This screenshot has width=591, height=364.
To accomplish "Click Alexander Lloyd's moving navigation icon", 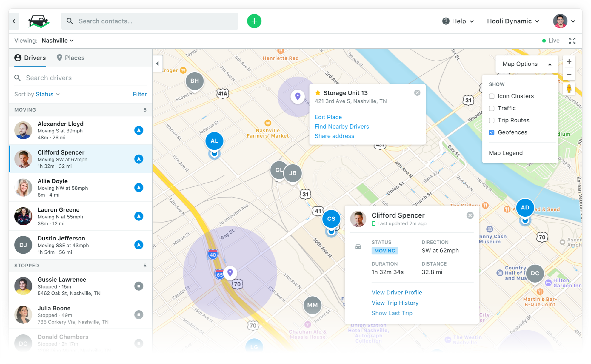I will (x=138, y=130).
